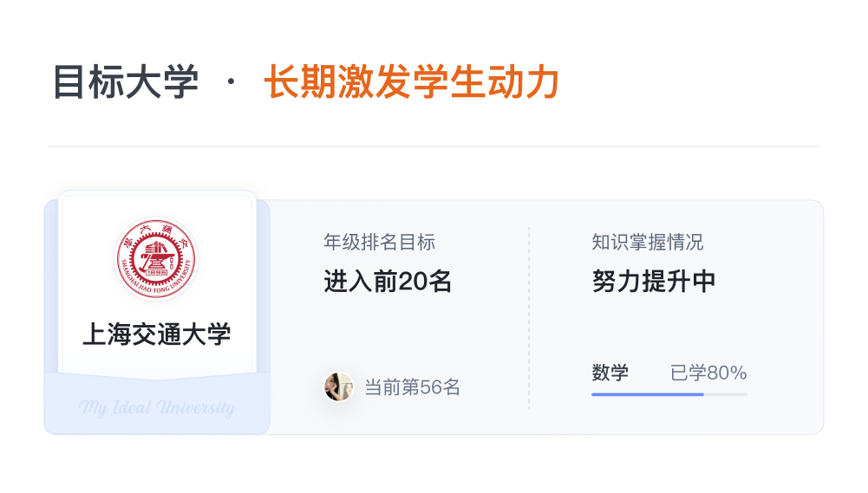
Task: Click the grey unfilled end of progress bar
Action: [727, 394]
